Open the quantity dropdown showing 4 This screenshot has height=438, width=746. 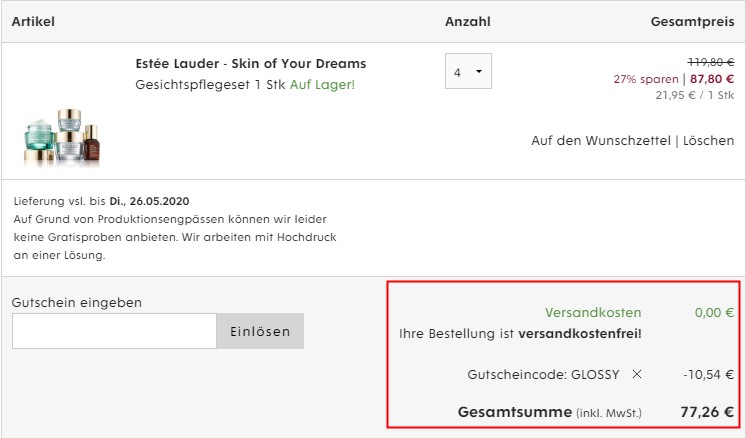click(x=468, y=71)
